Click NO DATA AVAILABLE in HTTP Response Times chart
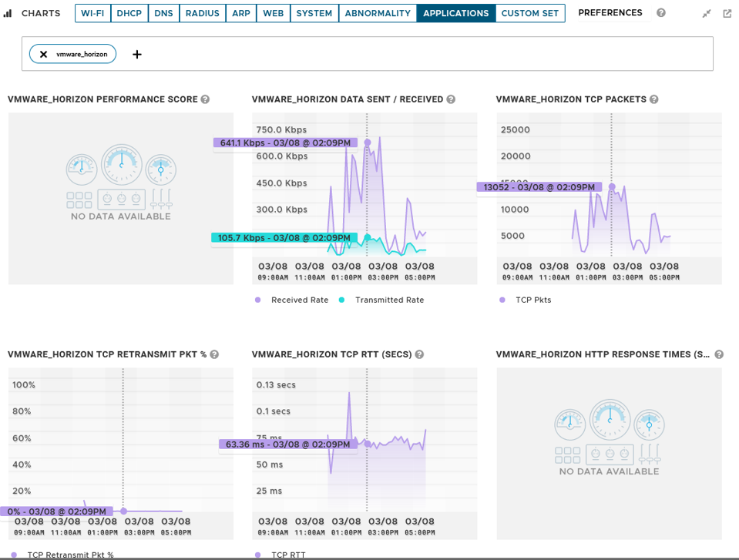The image size is (739, 560). click(x=609, y=471)
